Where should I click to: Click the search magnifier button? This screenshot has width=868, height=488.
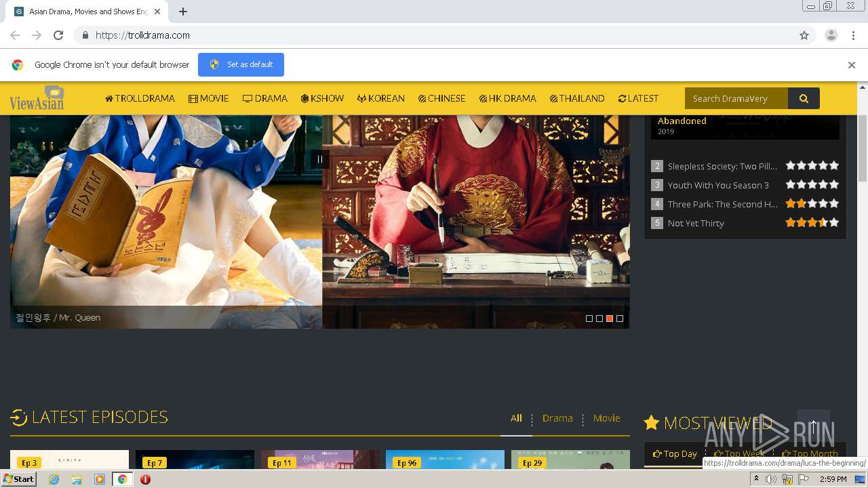coord(804,98)
